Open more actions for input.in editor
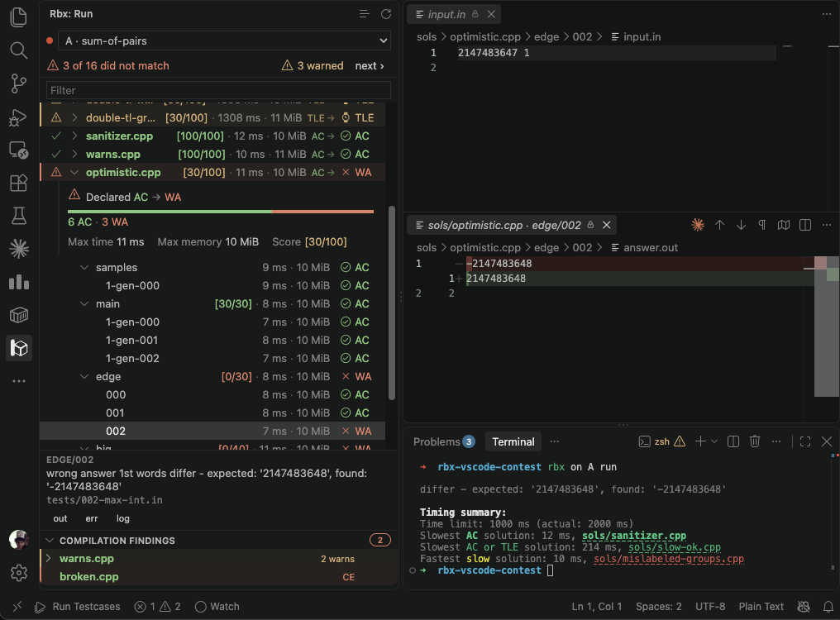 coord(827,14)
